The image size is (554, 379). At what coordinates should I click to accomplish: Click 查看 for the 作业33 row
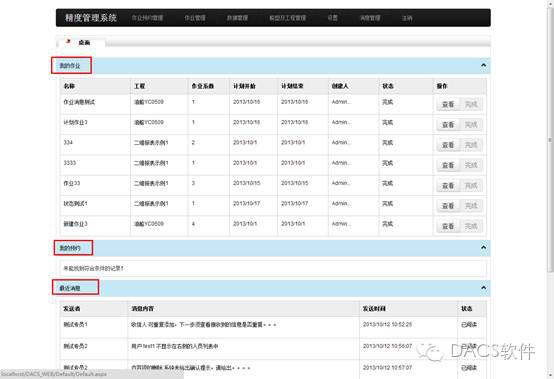pyautogui.click(x=448, y=185)
